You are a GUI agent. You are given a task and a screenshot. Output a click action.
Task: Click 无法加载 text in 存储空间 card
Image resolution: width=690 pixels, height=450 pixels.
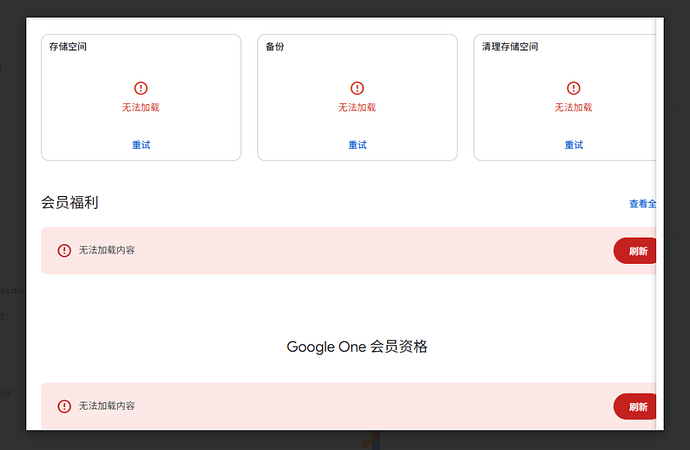tap(141, 107)
